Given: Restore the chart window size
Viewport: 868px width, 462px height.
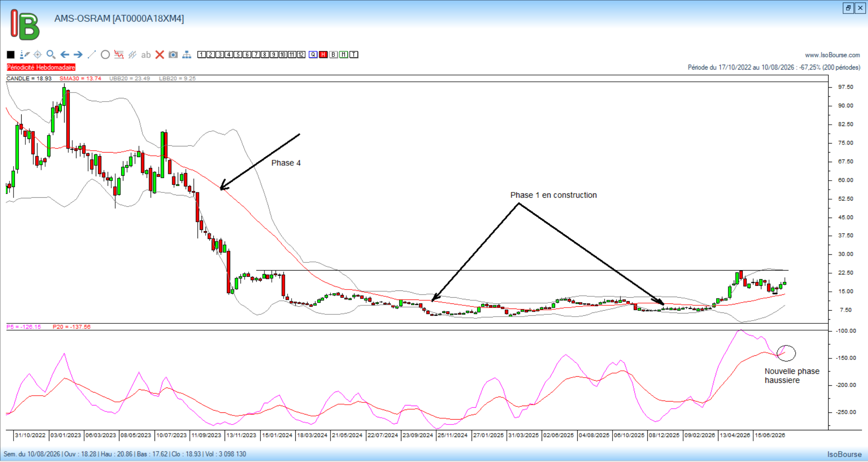Looking at the screenshot, I should coord(848,8).
